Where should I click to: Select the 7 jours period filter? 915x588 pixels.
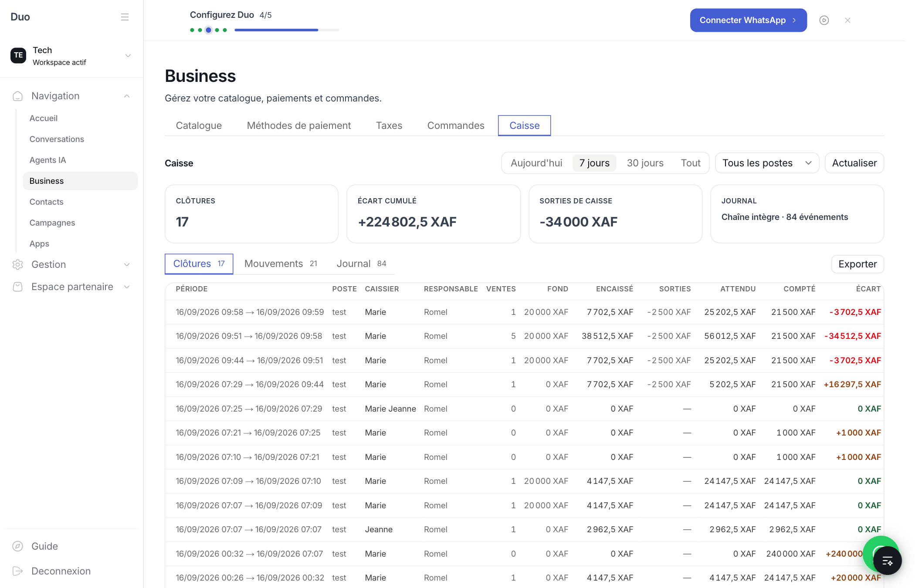[x=594, y=163]
